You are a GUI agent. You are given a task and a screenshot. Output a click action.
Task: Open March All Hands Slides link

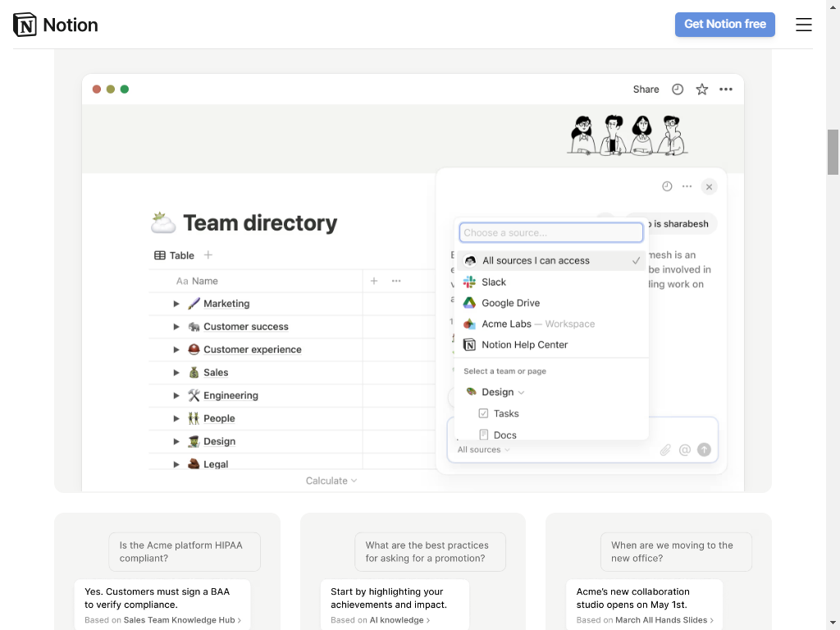(x=664, y=620)
